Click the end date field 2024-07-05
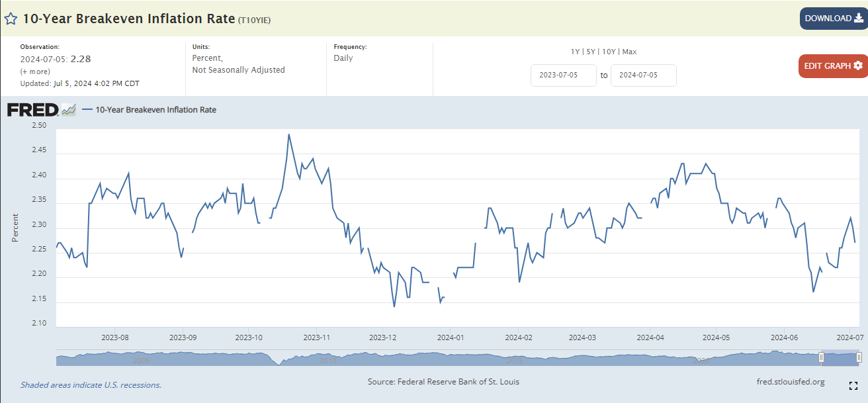868x403 pixels. coord(643,75)
